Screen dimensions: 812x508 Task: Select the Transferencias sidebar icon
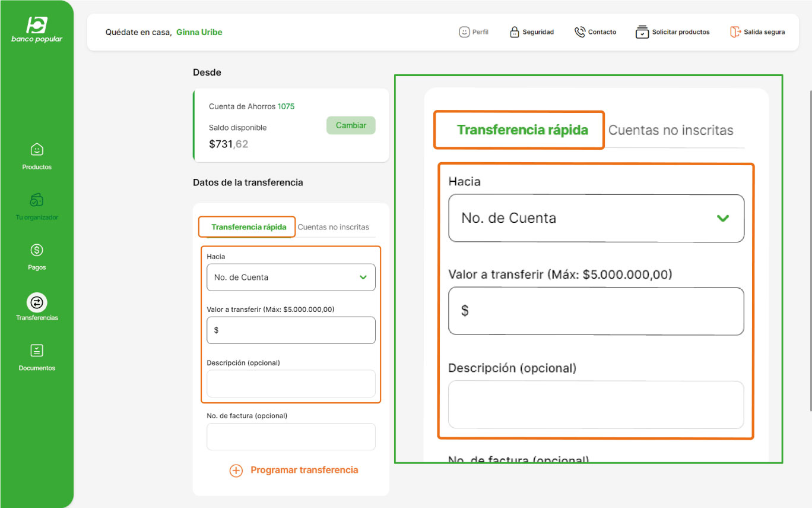(37, 307)
